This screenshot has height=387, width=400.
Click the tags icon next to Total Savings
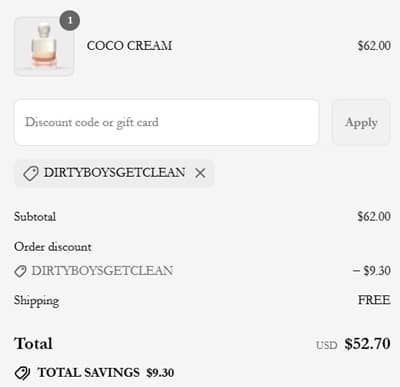(22, 373)
